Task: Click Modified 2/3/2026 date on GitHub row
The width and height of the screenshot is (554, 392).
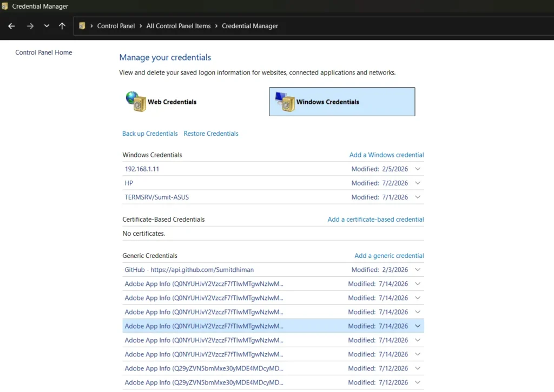Action: [x=379, y=269]
